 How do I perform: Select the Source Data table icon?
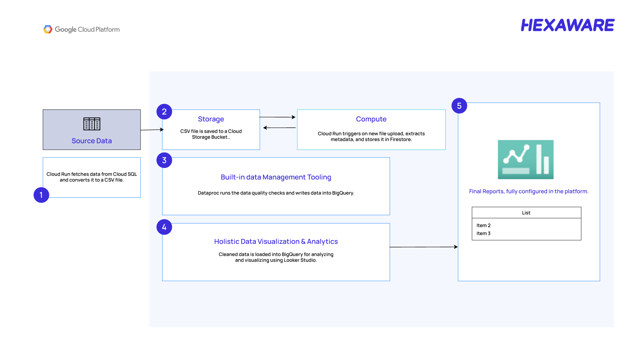(x=92, y=124)
